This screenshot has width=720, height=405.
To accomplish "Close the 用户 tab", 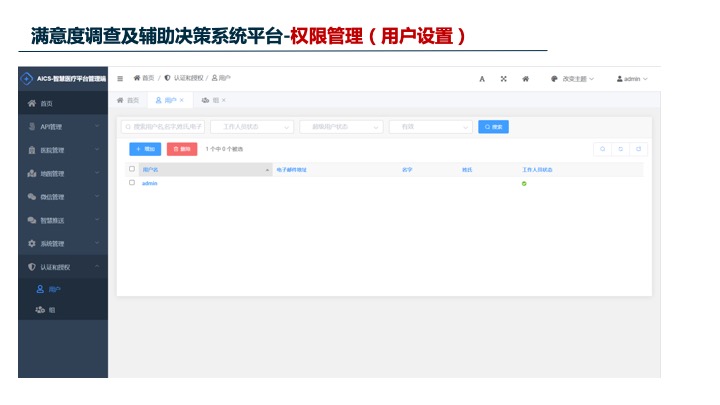I will click(x=182, y=100).
